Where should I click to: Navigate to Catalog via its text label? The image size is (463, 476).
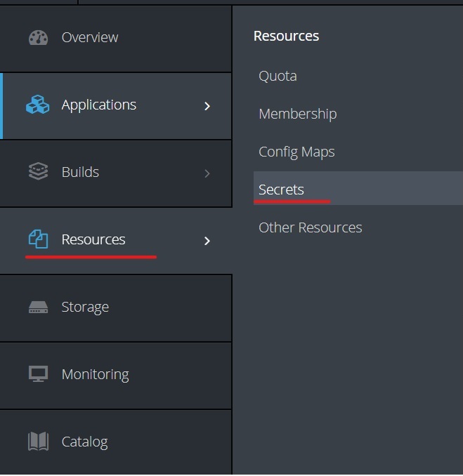pyautogui.click(x=84, y=442)
